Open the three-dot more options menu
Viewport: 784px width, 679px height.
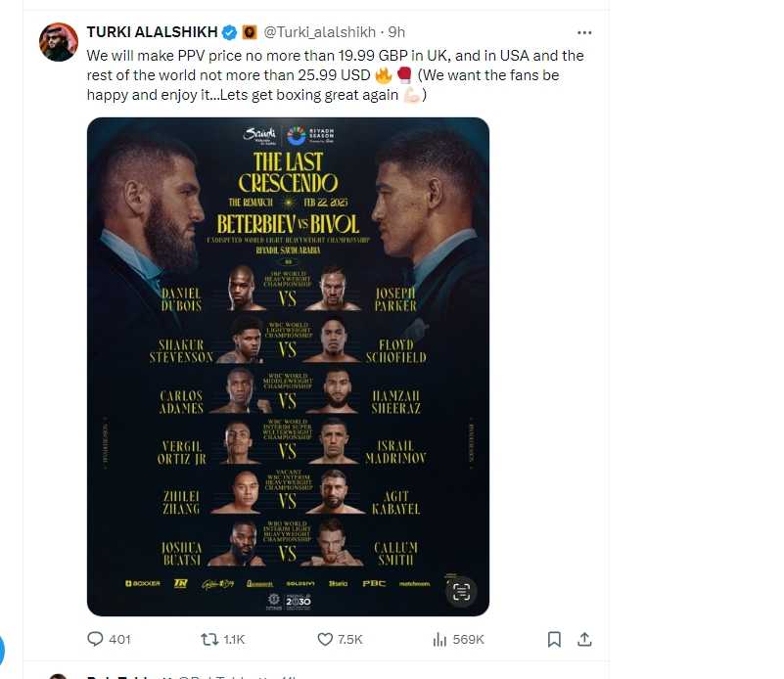click(x=584, y=32)
